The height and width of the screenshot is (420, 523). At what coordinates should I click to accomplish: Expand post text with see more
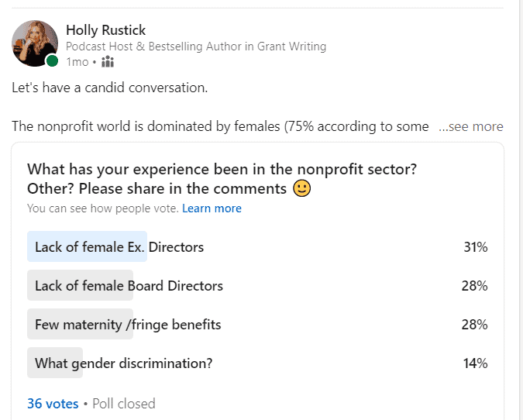click(470, 126)
